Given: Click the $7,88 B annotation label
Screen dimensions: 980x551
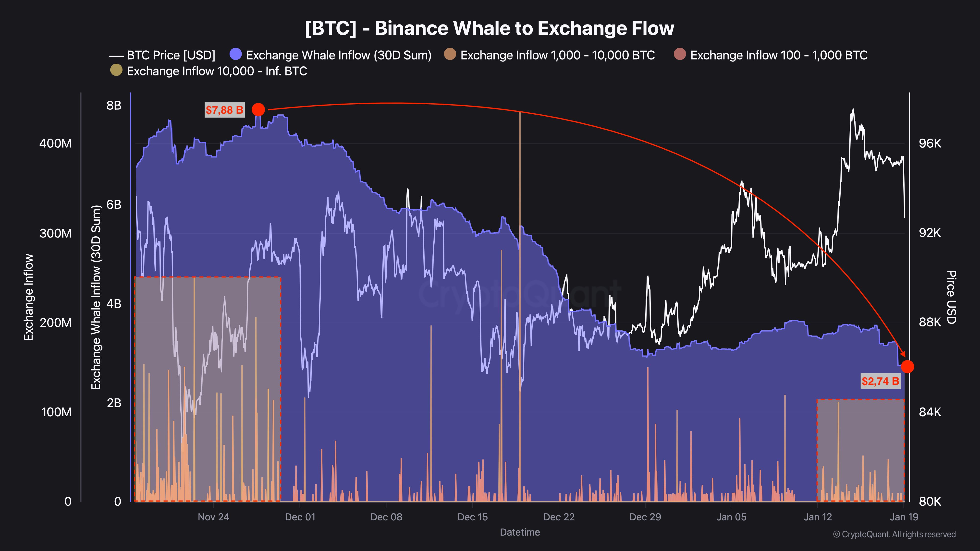Looking at the screenshot, I should pos(224,110).
